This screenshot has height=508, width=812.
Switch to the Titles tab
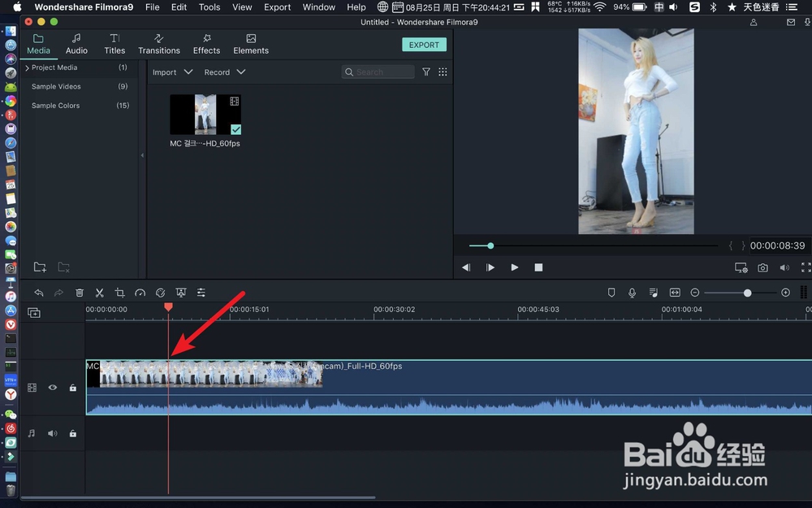pos(114,44)
